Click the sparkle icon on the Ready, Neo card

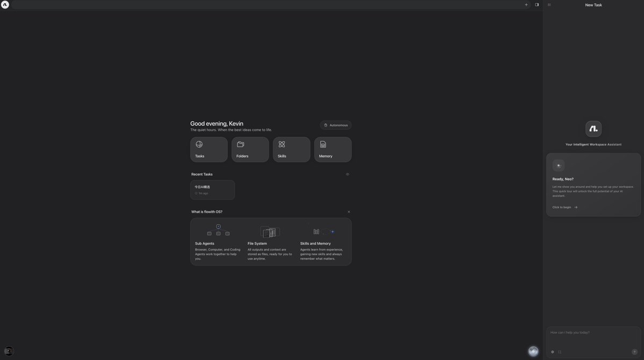coord(559,166)
